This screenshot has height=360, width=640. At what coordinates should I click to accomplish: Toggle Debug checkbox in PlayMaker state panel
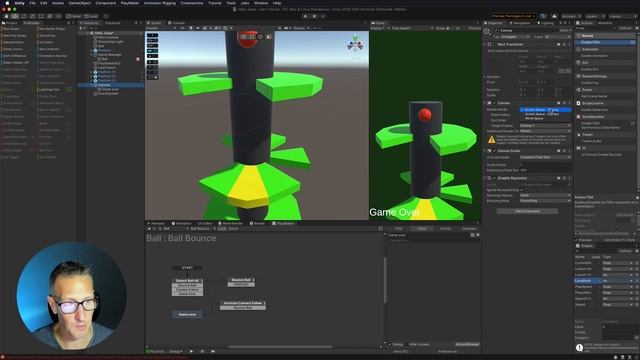tap(390, 344)
